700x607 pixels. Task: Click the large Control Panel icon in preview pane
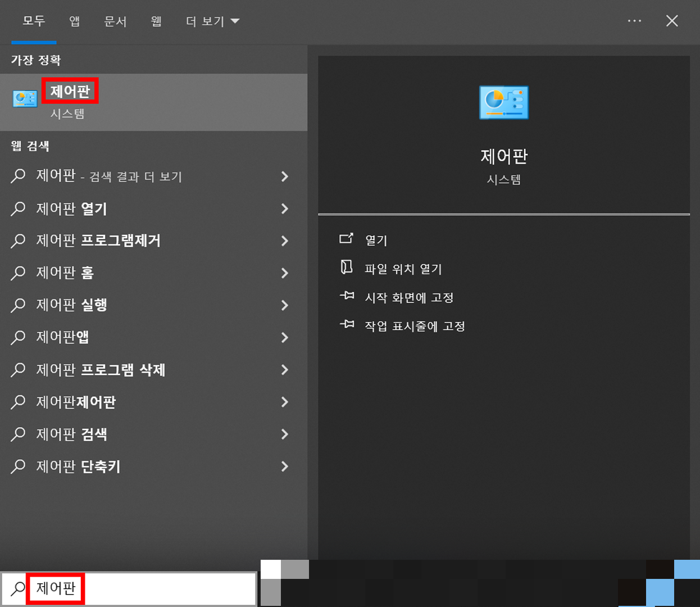[504, 102]
